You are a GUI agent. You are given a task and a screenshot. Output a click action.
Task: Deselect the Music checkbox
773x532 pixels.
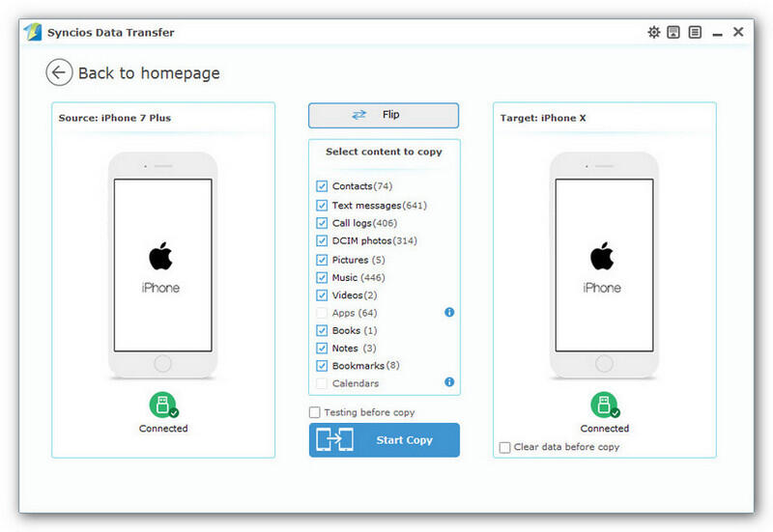[x=322, y=278]
